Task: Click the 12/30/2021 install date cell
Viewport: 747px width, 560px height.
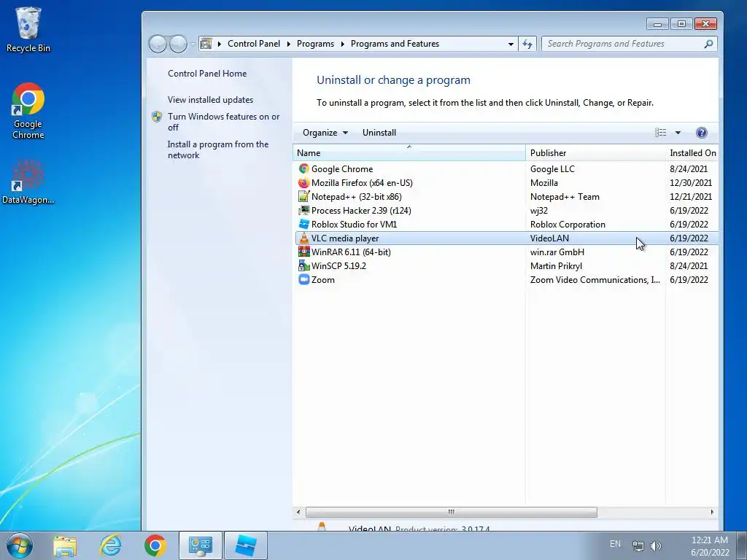Action: (691, 183)
